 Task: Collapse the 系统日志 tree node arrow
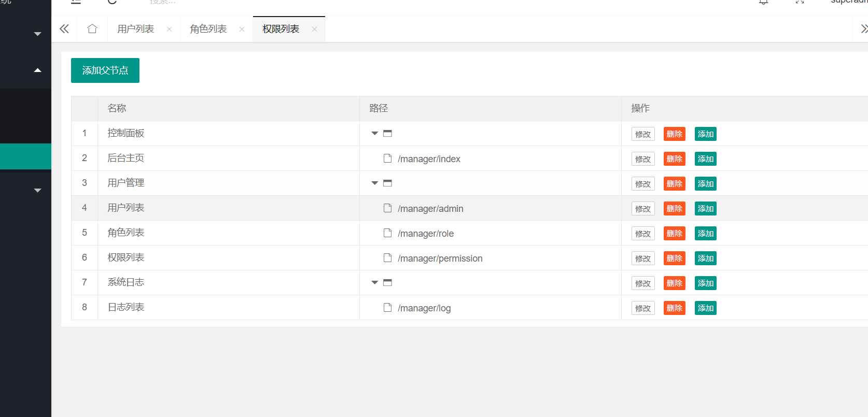374,283
